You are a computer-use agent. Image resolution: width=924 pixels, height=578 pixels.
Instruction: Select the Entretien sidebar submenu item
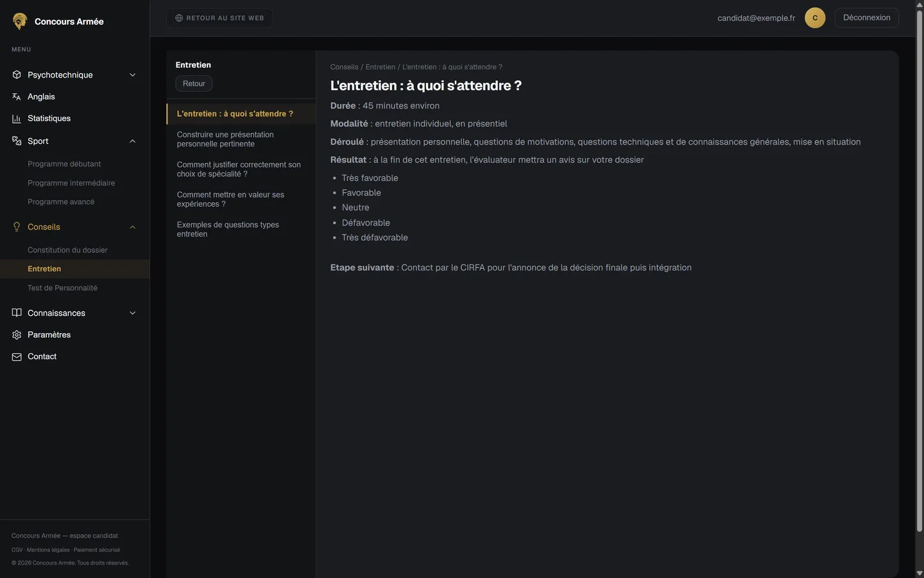coord(74,268)
